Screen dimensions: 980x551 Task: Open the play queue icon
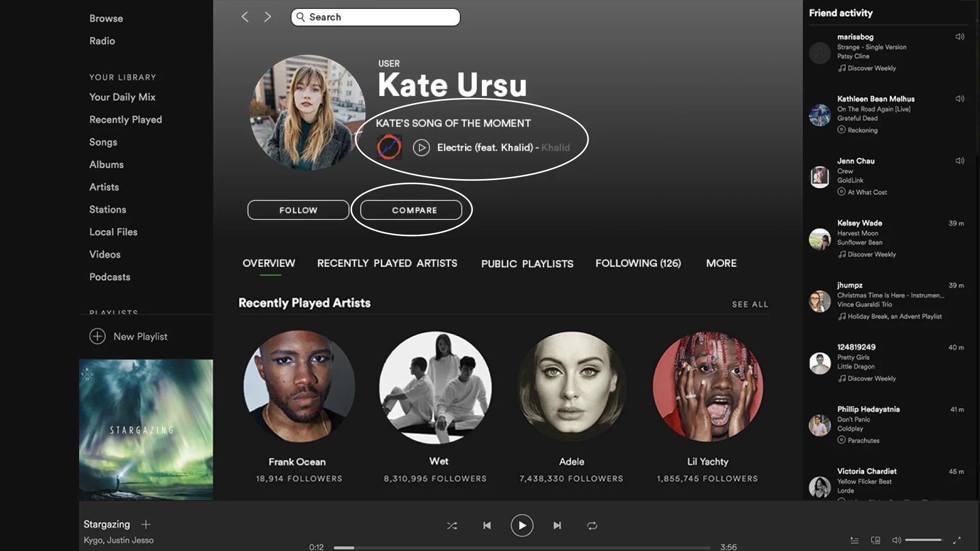[854, 540]
